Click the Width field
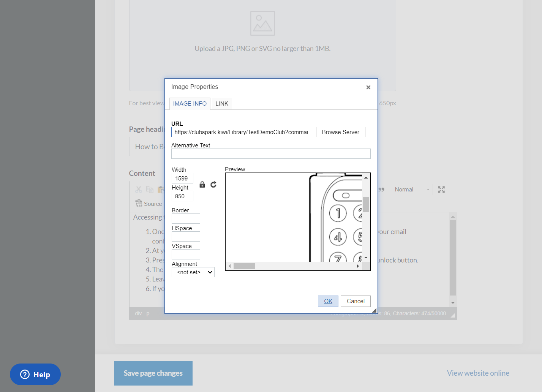 pyautogui.click(x=182, y=178)
